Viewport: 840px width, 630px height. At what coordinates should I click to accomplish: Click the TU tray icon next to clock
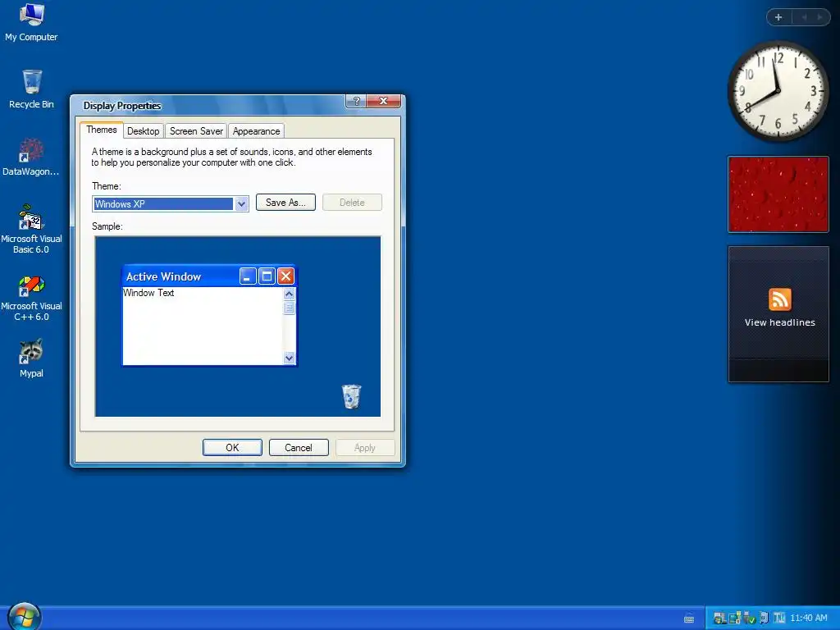tap(779, 618)
